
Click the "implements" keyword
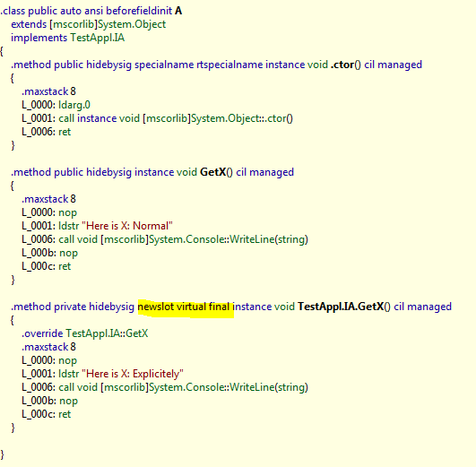click(x=39, y=38)
